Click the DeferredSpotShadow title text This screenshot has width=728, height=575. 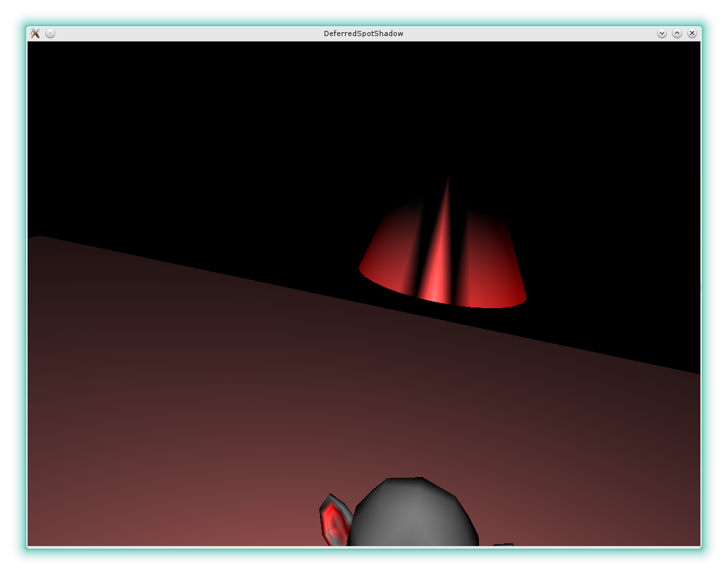coord(363,34)
